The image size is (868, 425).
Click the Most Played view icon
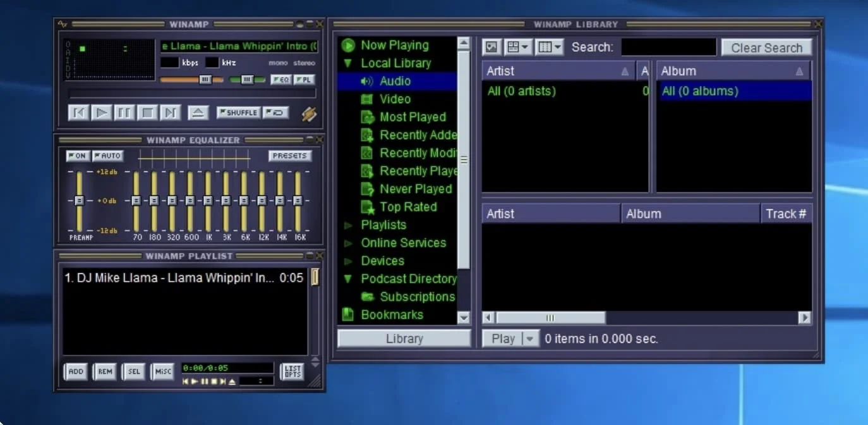point(367,117)
